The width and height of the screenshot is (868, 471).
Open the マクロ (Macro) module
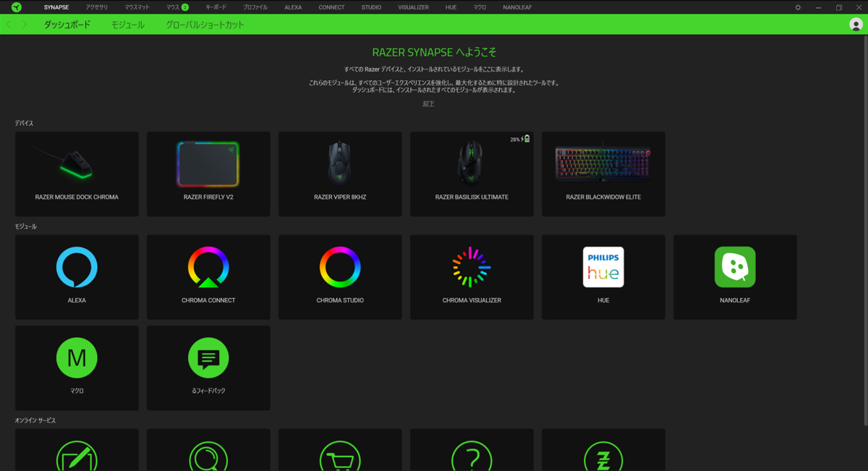click(77, 368)
